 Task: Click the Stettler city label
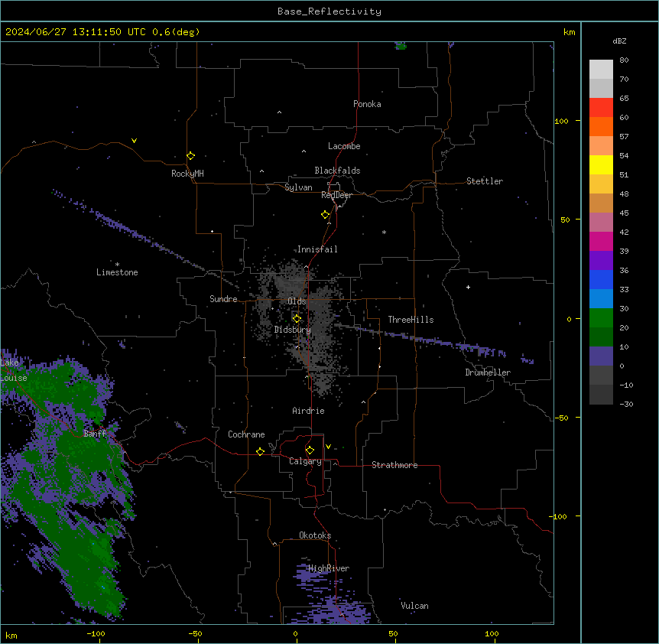coord(485,181)
